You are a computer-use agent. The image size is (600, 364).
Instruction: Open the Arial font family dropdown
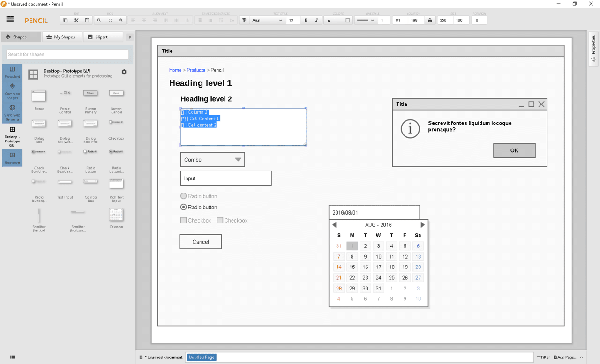point(267,20)
